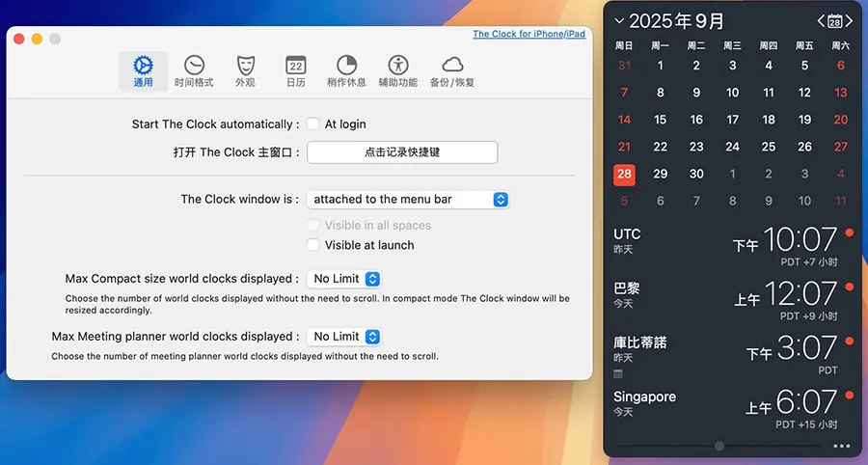Switch to the 外观 mask icon tab

245,70
